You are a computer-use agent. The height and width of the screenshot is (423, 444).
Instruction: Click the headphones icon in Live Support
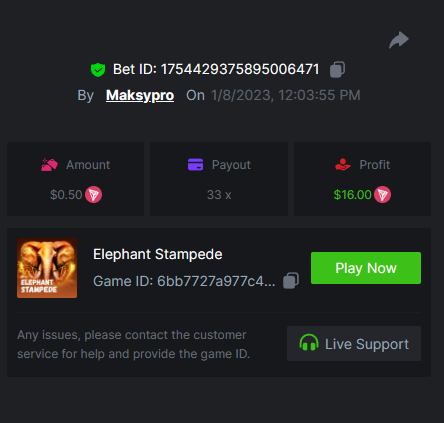coord(309,343)
